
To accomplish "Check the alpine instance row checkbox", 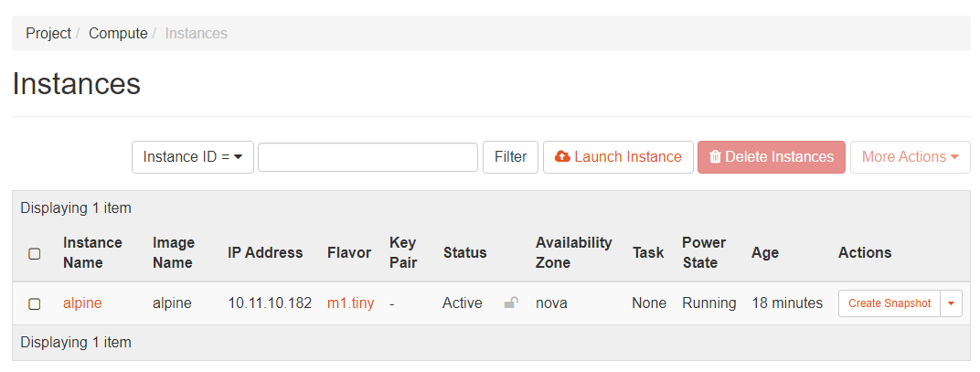I will click(35, 303).
